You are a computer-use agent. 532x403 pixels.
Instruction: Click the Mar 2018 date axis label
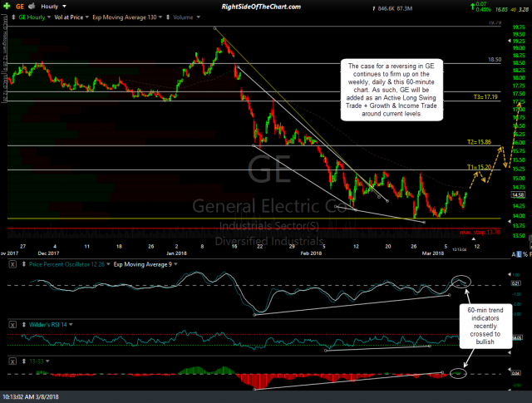pos(433,253)
